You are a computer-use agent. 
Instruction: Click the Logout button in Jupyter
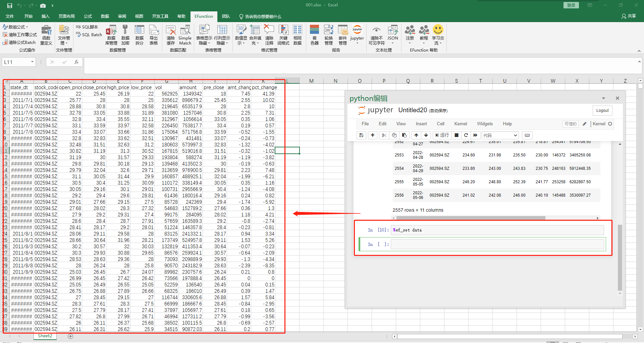tap(602, 111)
